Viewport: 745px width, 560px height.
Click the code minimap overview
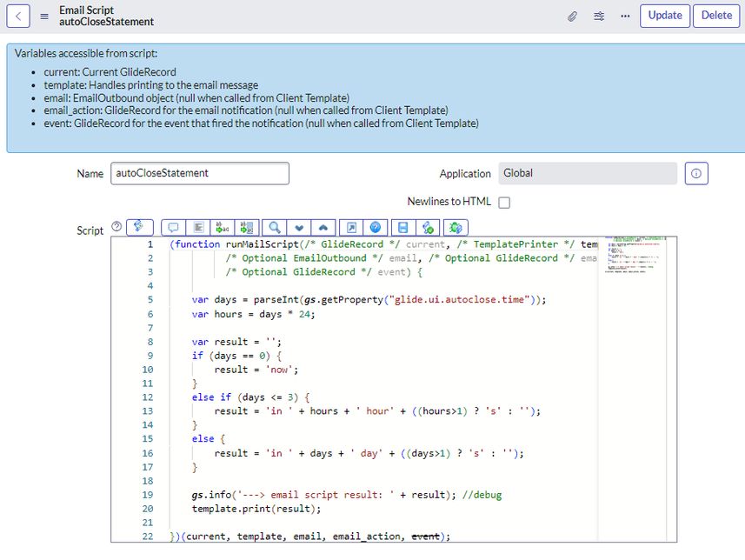635,255
